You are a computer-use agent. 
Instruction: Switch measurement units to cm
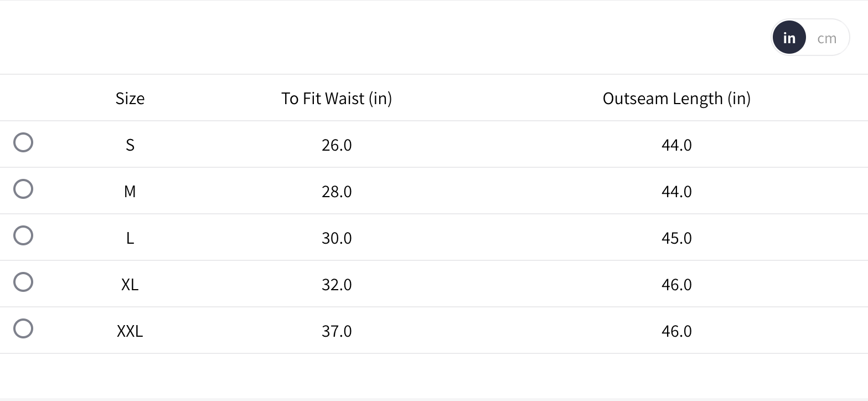pyautogui.click(x=826, y=38)
